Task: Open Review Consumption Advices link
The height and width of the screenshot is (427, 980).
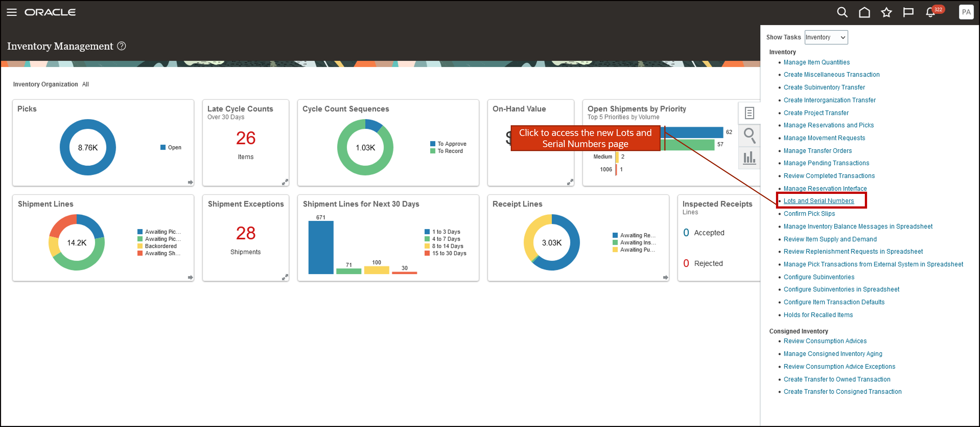Action: coord(825,341)
